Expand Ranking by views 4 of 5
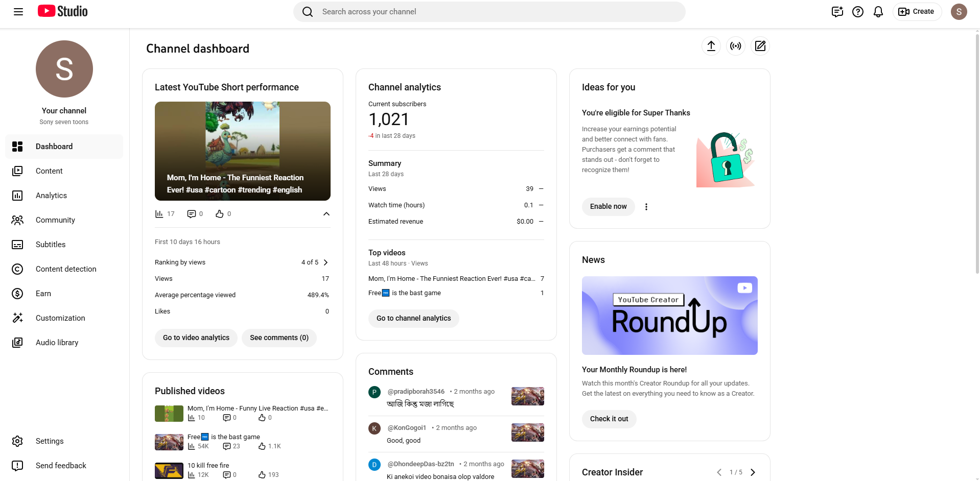 325,262
